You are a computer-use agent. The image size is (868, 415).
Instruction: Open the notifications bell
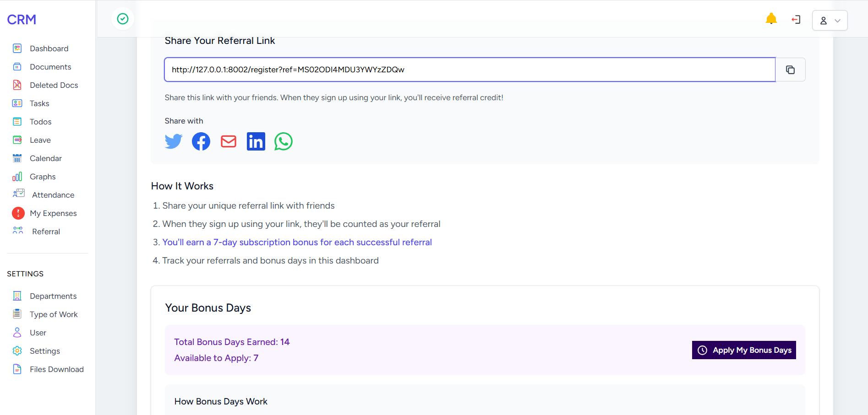pos(771,19)
